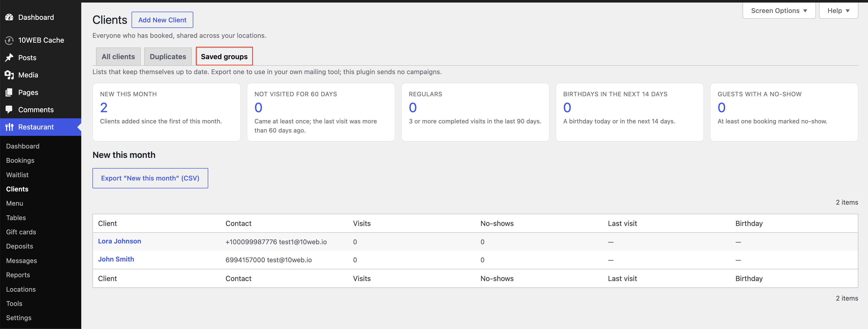868x329 pixels.
Task: Click Add New Client button
Action: 162,20
